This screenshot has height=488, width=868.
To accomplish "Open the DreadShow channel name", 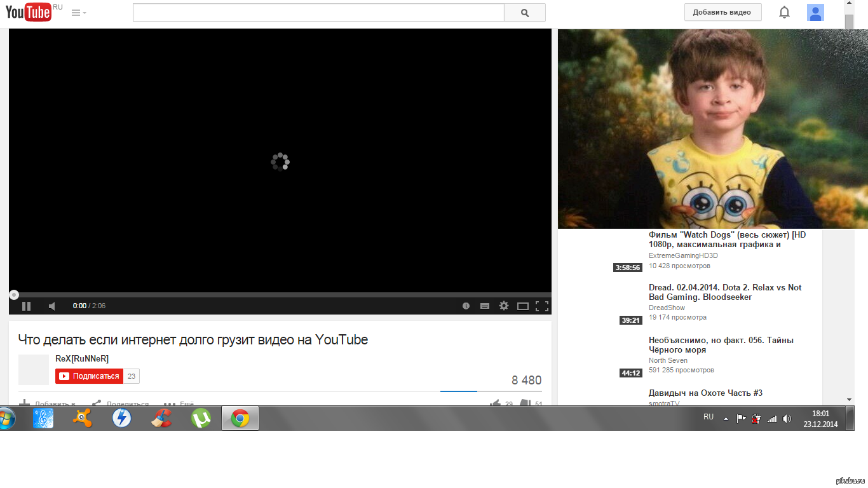I will point(667,308).
